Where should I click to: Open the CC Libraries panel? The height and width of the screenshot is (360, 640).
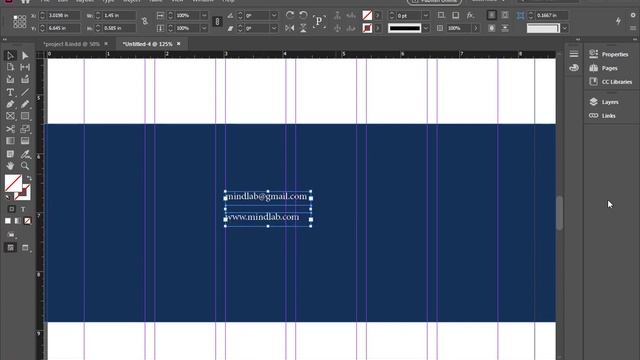611,82
